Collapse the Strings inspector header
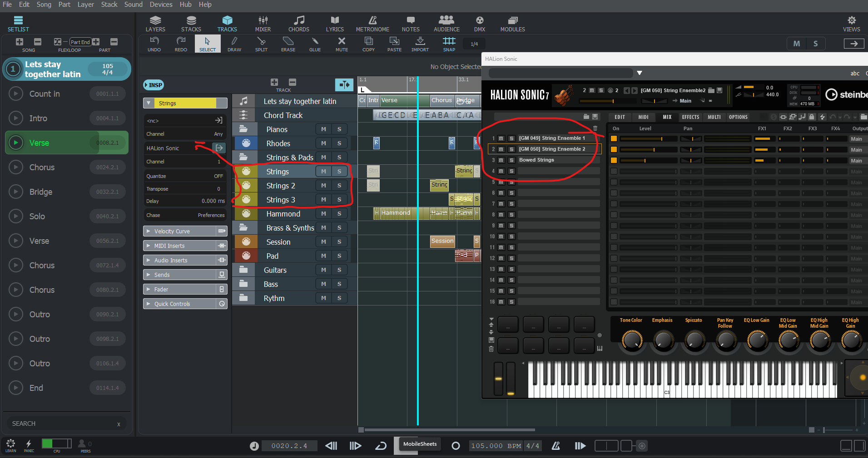The height and width of the screenshot is (458, 868). (149, 103)
